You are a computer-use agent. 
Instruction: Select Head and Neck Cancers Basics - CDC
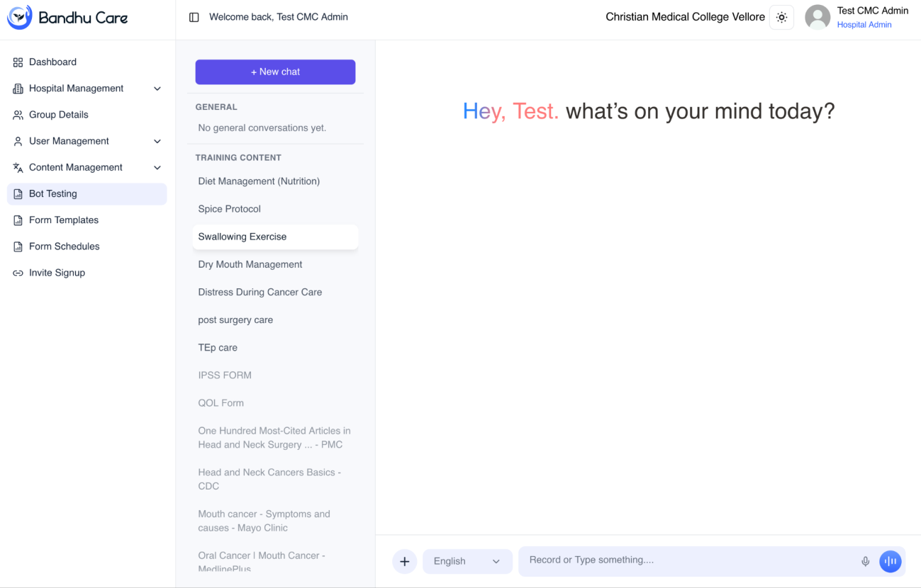click(x=275, y=480)
